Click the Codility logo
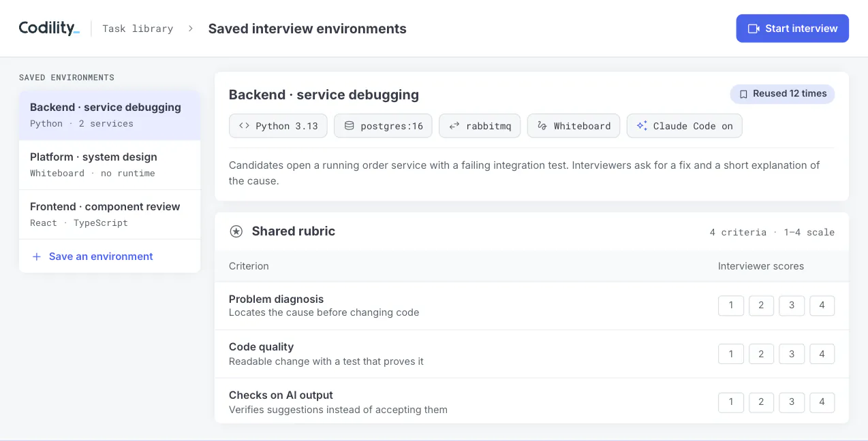This screenshot has height=441, width=868. pyautogui.click(x=49, y=28)
